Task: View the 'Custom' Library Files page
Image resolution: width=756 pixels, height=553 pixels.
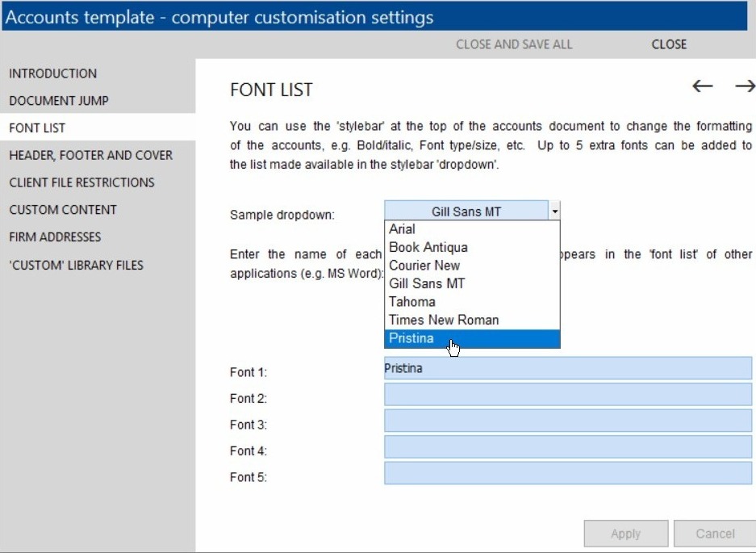Action: point(76,263)
